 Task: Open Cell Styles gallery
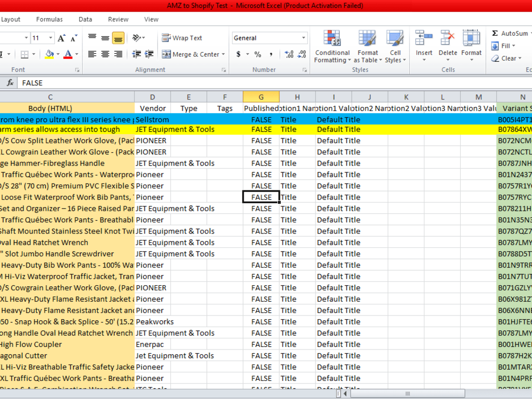point(395,46)
